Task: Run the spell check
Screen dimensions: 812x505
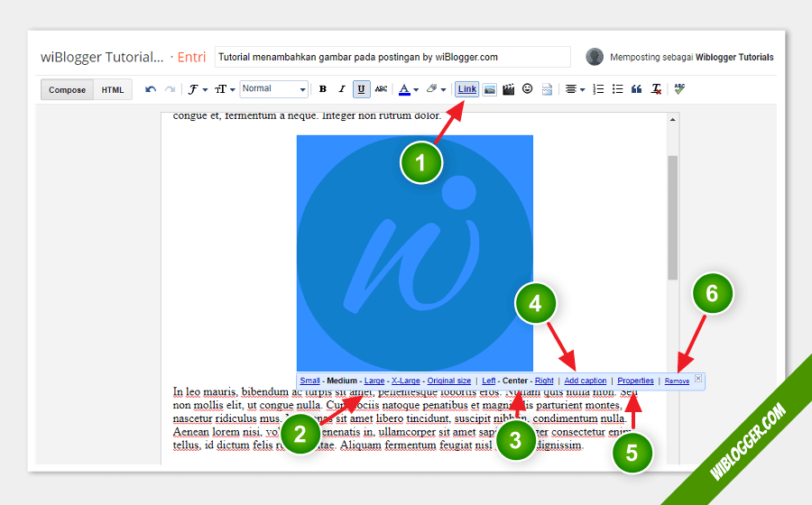Action: [x=679, y=89]
